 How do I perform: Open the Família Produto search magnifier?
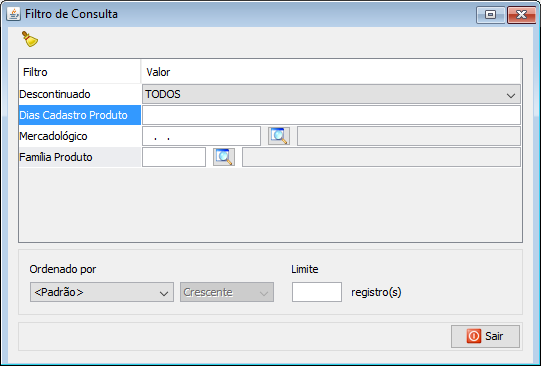coord(224,157)
